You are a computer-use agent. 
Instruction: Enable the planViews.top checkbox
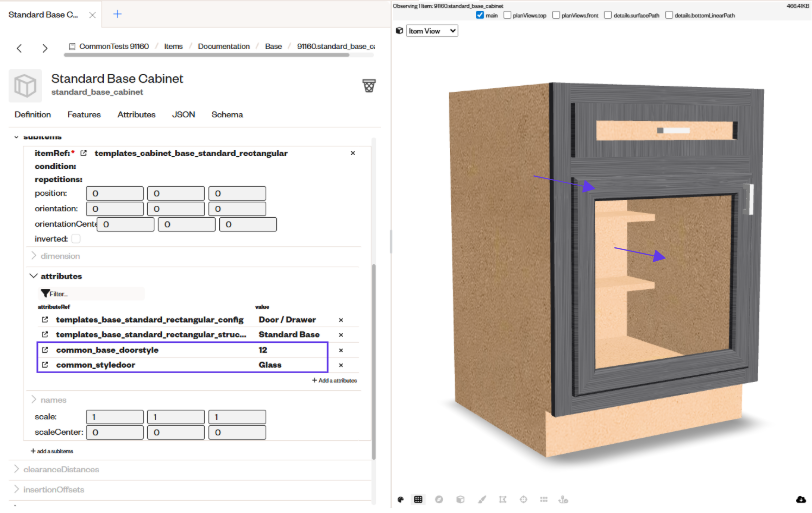coord(508,15)
